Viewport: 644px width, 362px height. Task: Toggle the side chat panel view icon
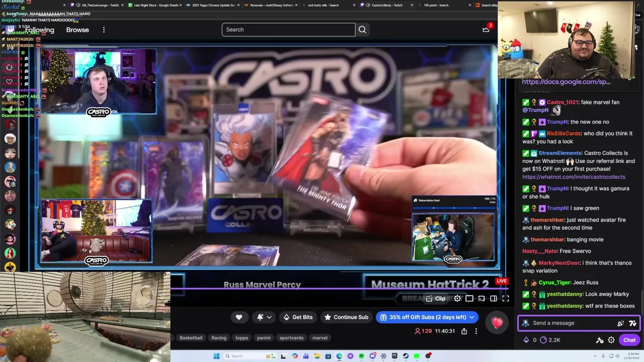494,299
